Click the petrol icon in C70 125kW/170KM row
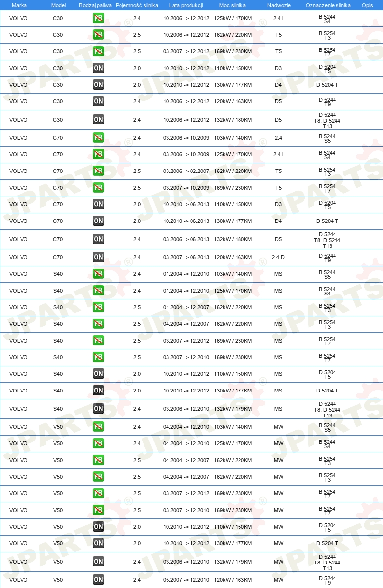The width and height of the screenshot is (383, 588). pos(98,155)
